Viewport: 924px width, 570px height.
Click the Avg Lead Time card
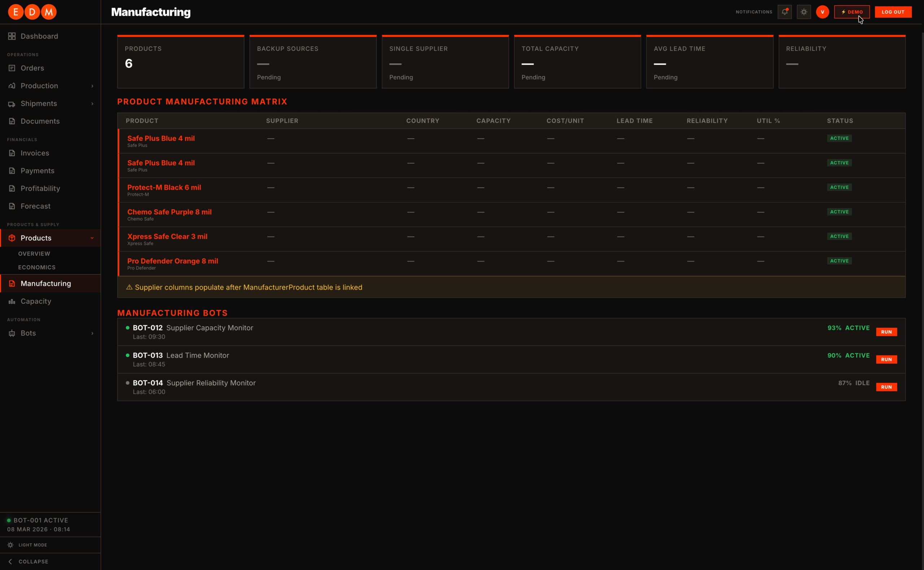click(710, 62)
